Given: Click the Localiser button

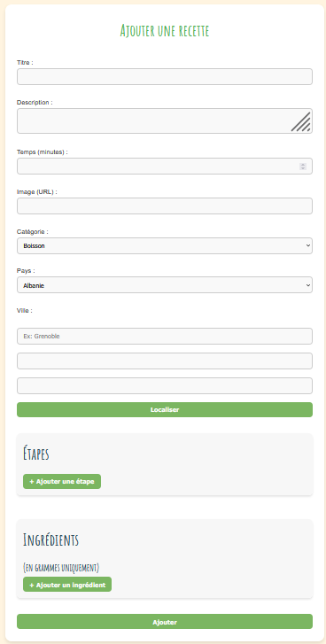Looking at the screenshot, I should pyautogui.click(x=164, y=409).
